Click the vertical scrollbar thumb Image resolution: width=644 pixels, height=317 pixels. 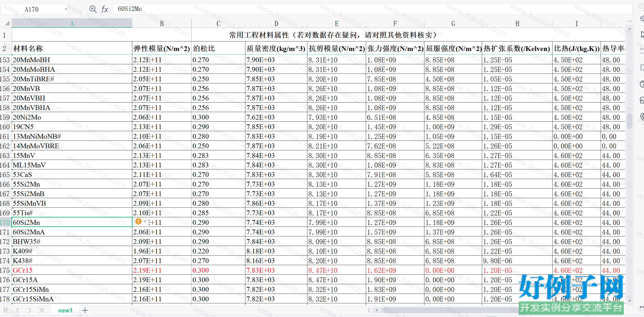pos(629,121)
